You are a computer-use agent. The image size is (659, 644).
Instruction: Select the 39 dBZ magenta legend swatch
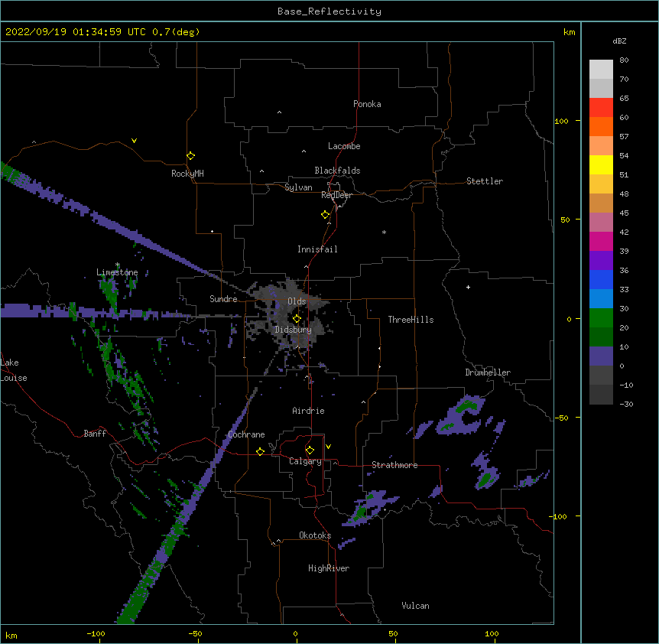coord(601,241)
